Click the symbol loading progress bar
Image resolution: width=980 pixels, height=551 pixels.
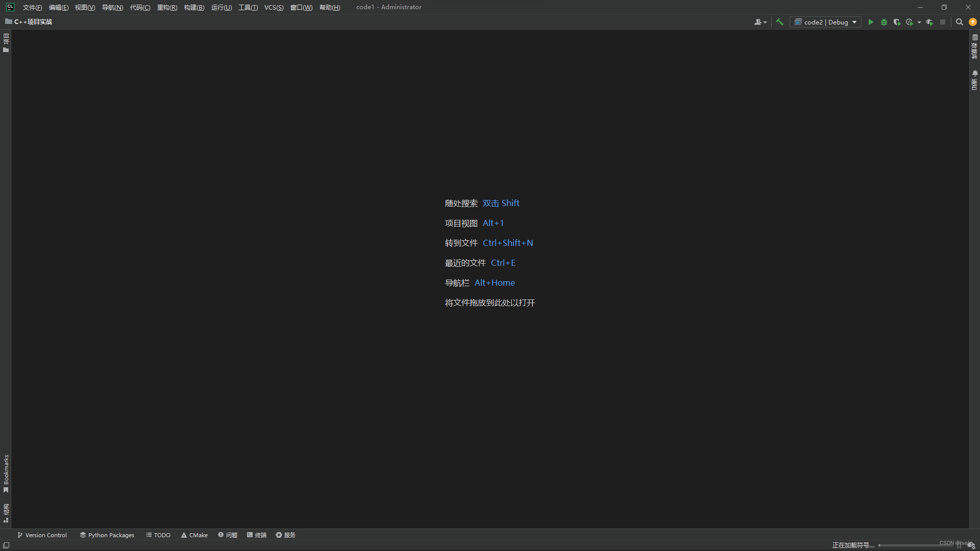point(914,545)
